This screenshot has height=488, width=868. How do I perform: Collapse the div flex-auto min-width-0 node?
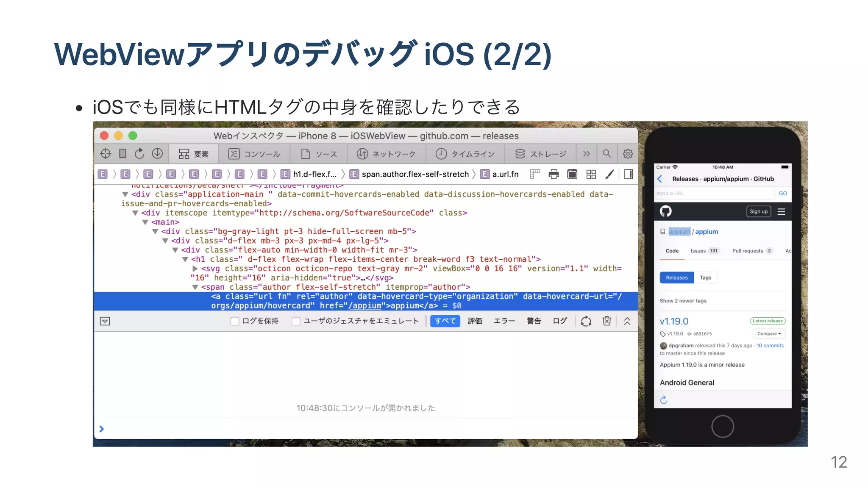coord(175,250)
